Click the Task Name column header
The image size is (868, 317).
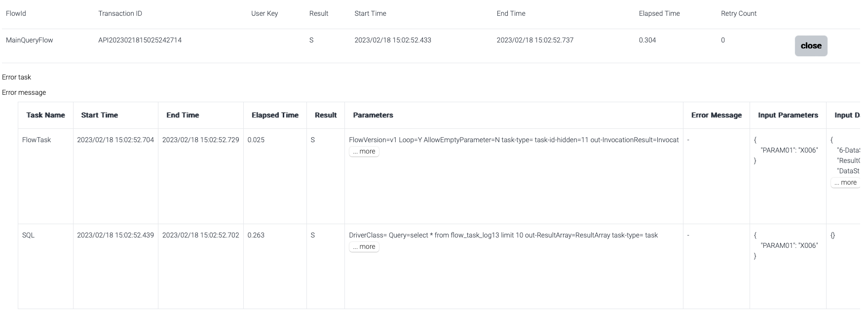[x=45, y=115]
